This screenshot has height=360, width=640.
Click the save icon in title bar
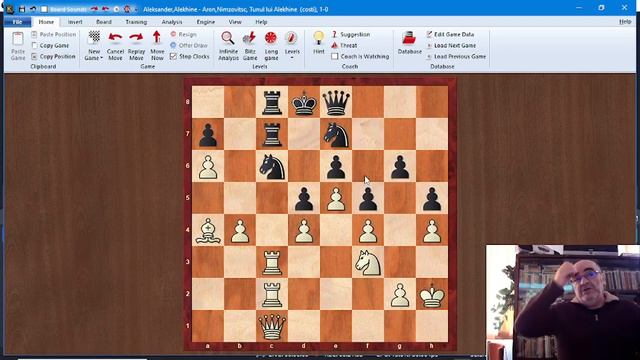(x=22, y=9)
